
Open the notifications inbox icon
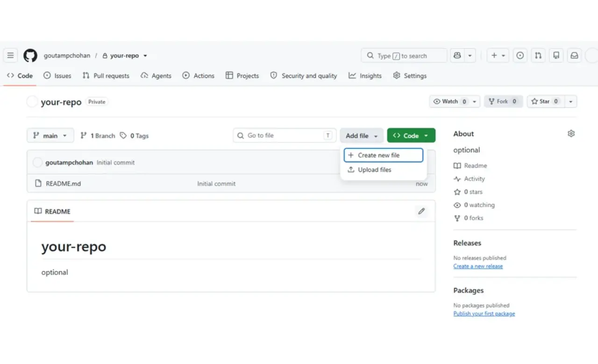tap(575, 56)
